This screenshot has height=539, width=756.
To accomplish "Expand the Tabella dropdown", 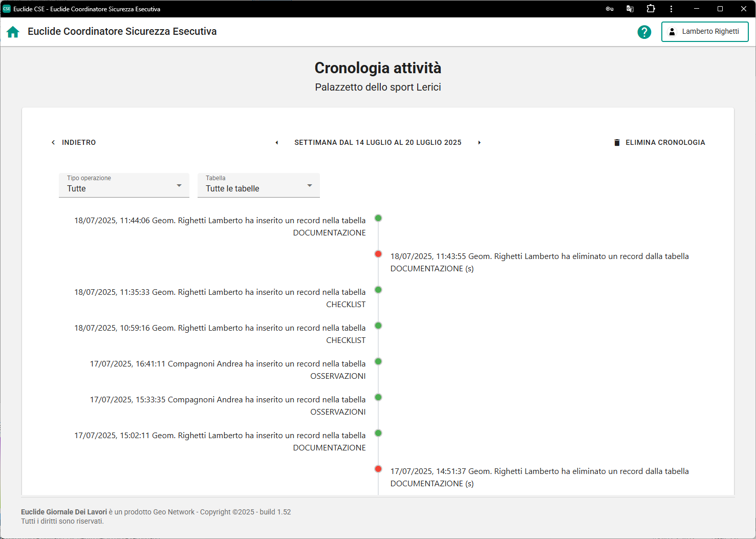I will pyautogui.click(x=258, y=185).
